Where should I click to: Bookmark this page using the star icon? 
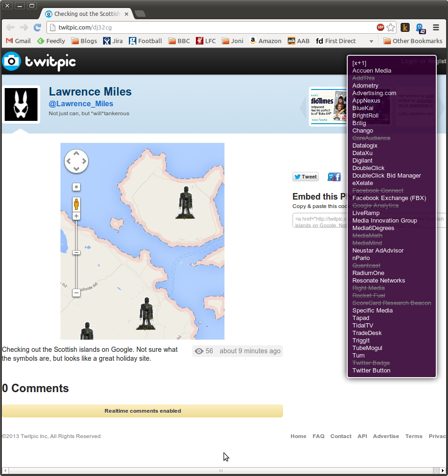(x=391, y=28)
